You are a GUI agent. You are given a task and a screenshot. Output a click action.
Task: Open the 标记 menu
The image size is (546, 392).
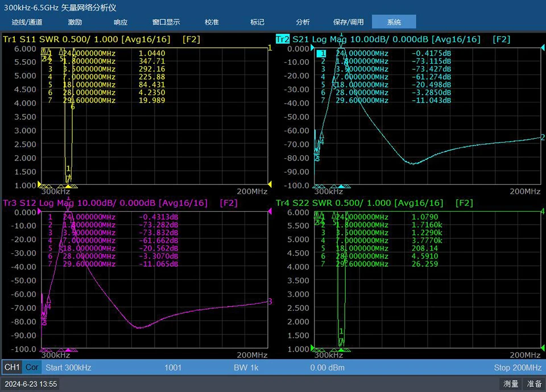(257, 22)
